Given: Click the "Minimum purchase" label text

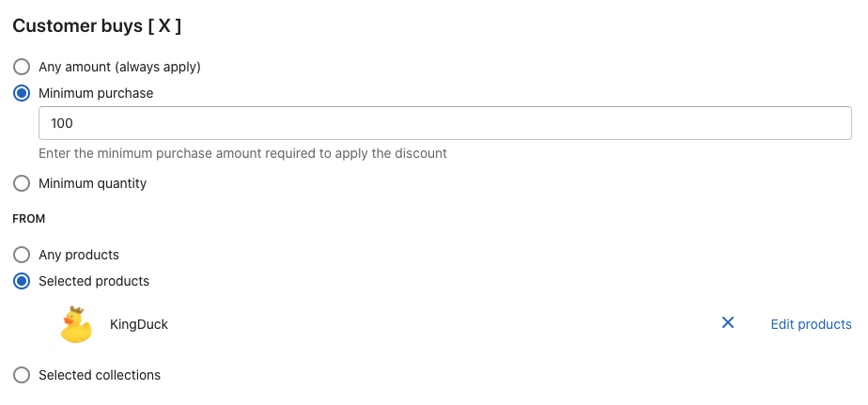Looking at the screenshot, I should point(96,94).
